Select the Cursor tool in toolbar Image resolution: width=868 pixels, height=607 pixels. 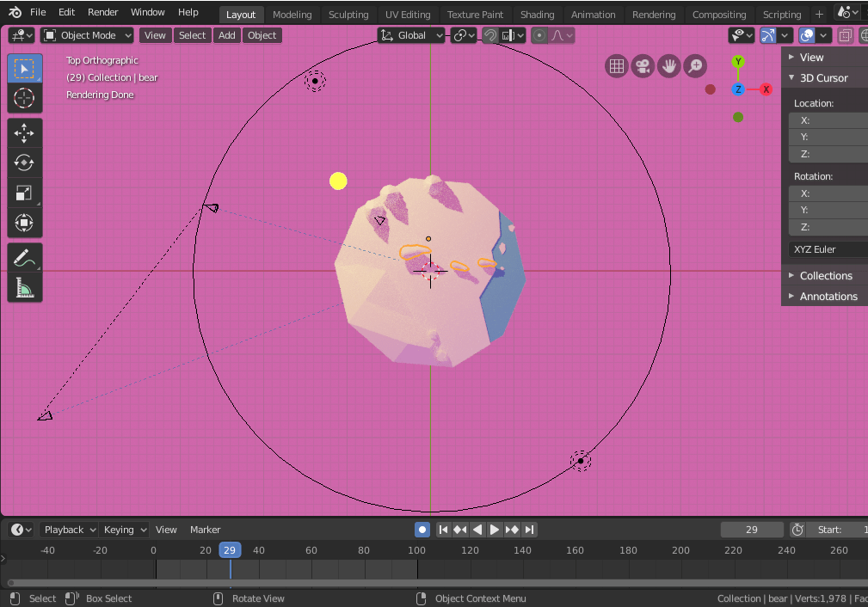pyautogui.click(x=24, y=98)
